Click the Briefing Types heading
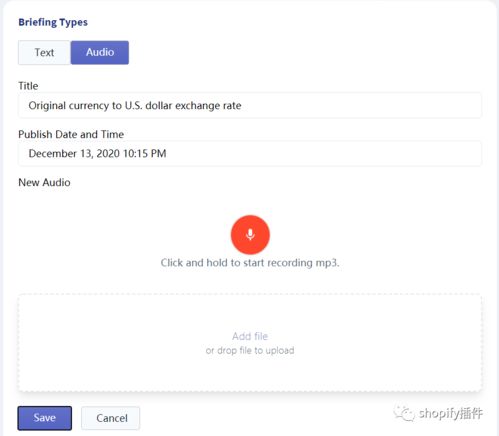499x436 pixels. (x=53, y=22)
